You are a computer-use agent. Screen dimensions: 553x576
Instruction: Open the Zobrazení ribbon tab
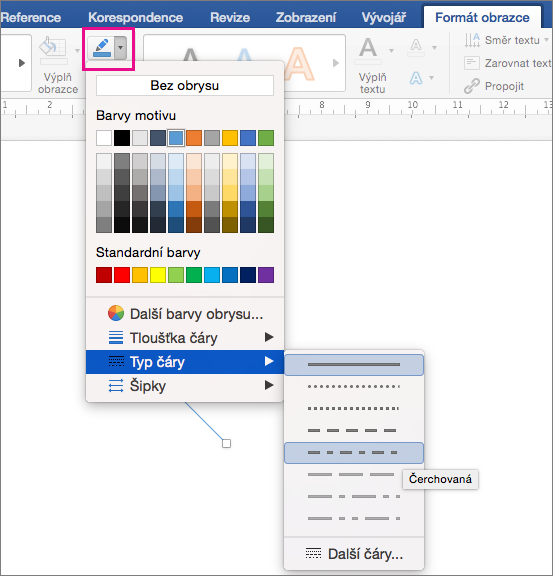306,17
